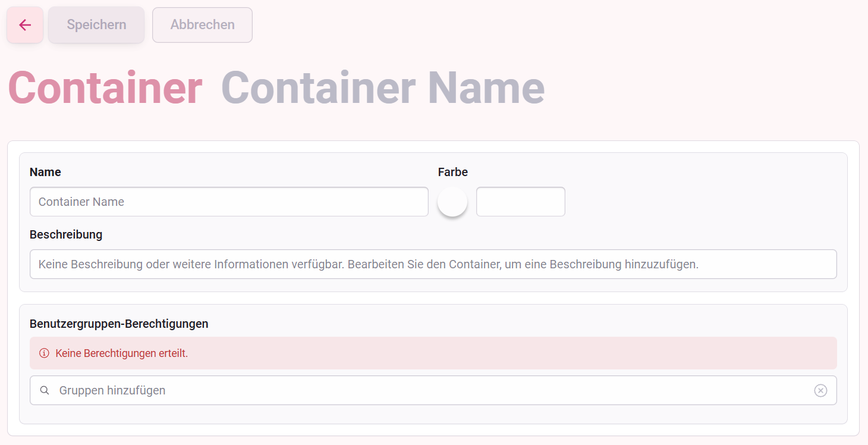Viewport: 868px width, 445px height.
Task: Clear the search via the circled X icon
Action: pyautogui.click(x=820, y=390)
